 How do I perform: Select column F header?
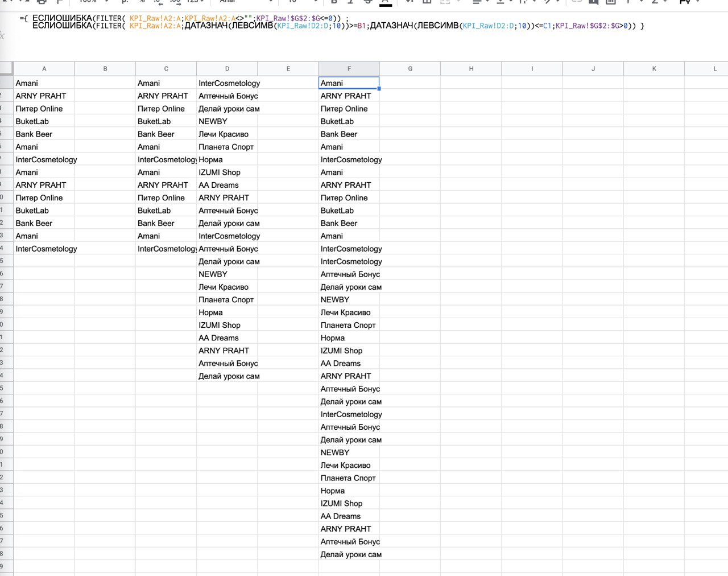click(x=349, y=68)
